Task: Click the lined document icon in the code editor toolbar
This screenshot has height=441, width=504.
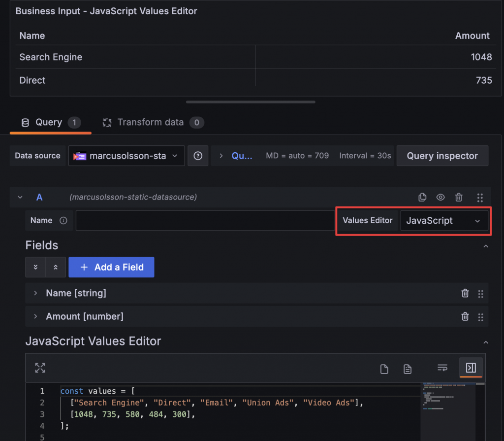Action: pyautogui.click(x=407, y=369)
